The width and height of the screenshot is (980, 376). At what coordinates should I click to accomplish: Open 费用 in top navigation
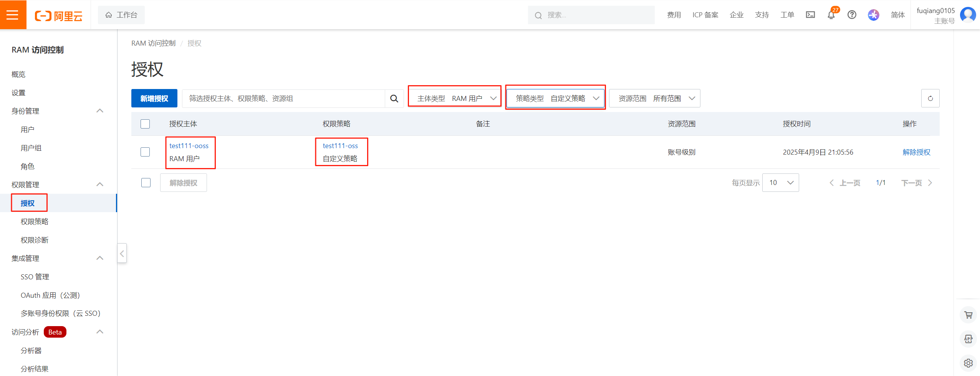coord(674,15)
